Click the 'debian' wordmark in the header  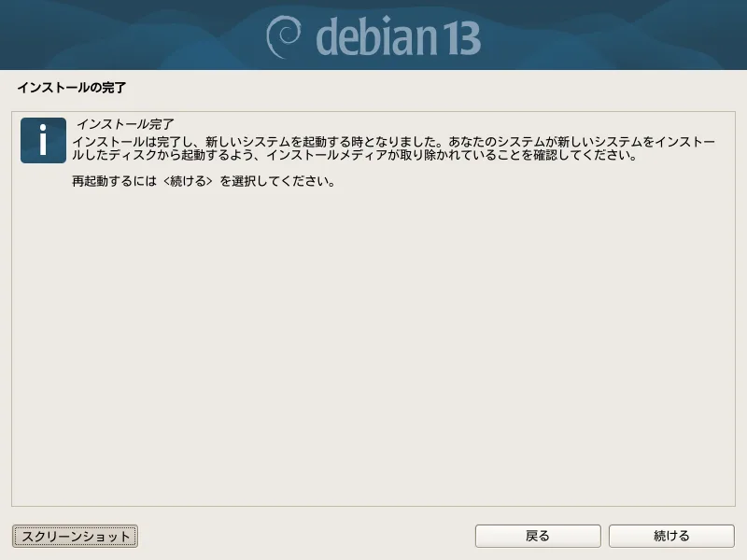376,36
